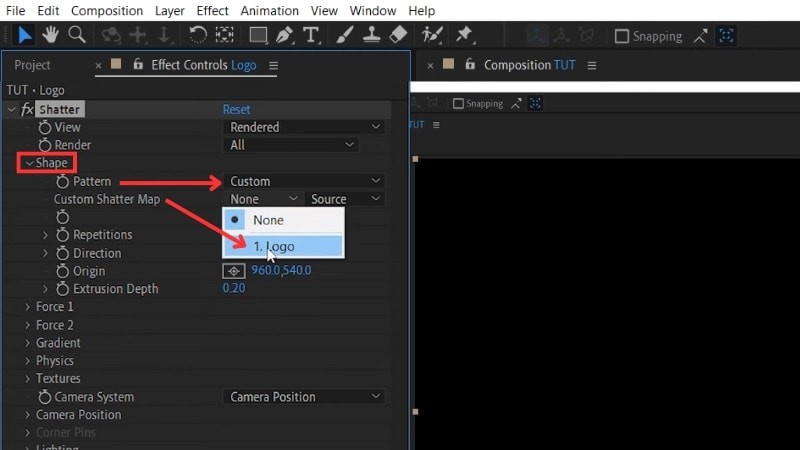
Task: Click the Extrusion Depth value 0.20
Action: (x=232, y=289)
